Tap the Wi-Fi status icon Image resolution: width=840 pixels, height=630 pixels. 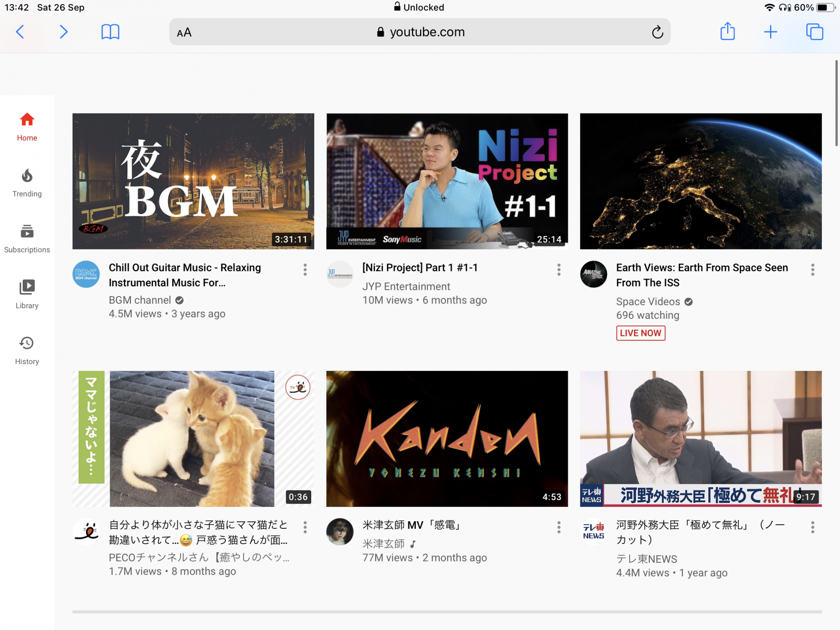[769, 7]
